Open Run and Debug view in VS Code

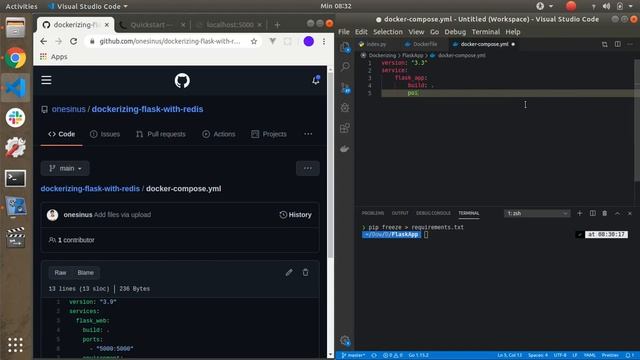coord(345,108)
